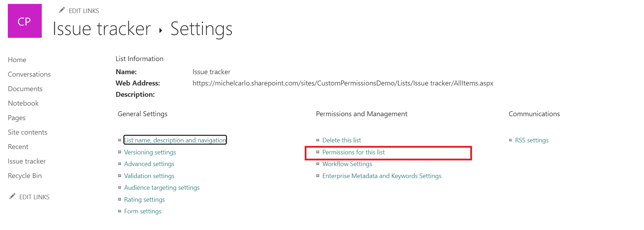This screenshot has height=230, width=644.
Task: Navigate to the Recycle Bin
Action: point(25,175)
